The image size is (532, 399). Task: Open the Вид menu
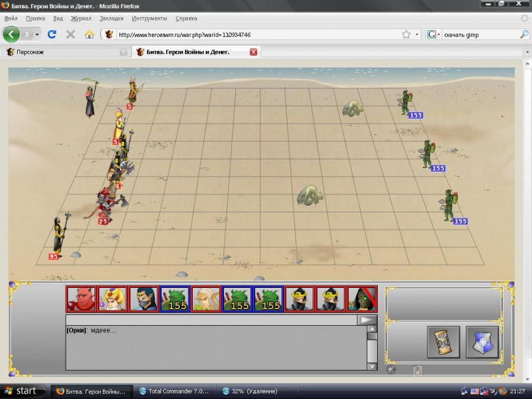pos(58,18)
